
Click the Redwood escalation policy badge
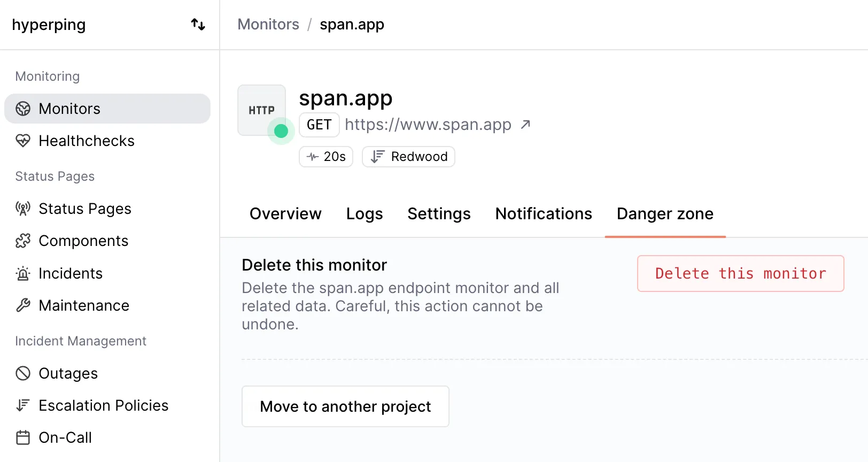tap(408, 157)
